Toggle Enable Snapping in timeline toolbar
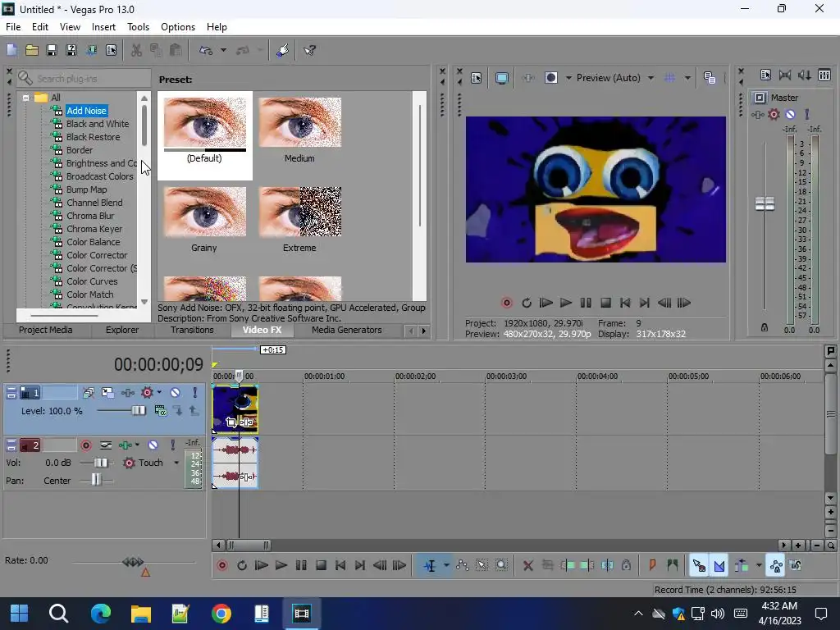840x630 pixels. coord(699,565)
